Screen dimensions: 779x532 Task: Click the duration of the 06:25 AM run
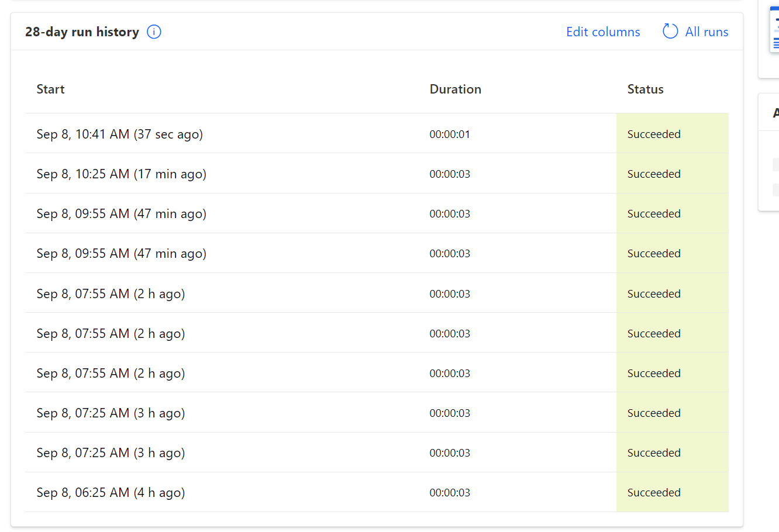450,493
